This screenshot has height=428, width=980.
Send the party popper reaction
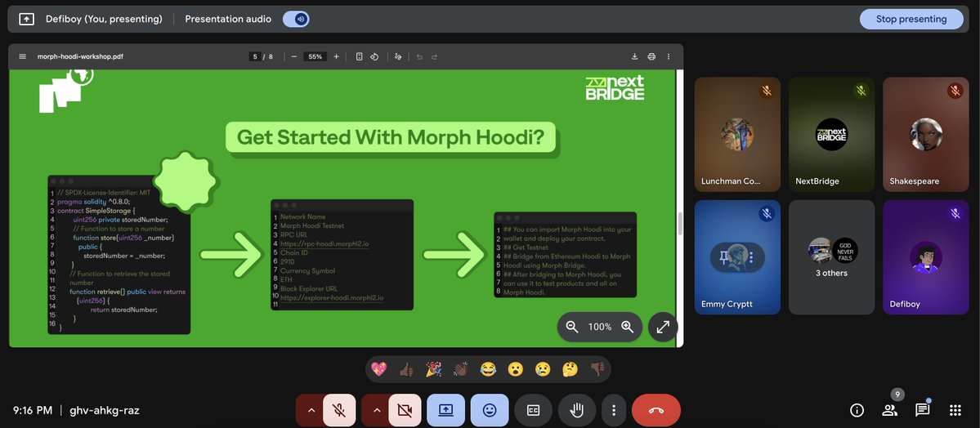[x=433, y=369]
